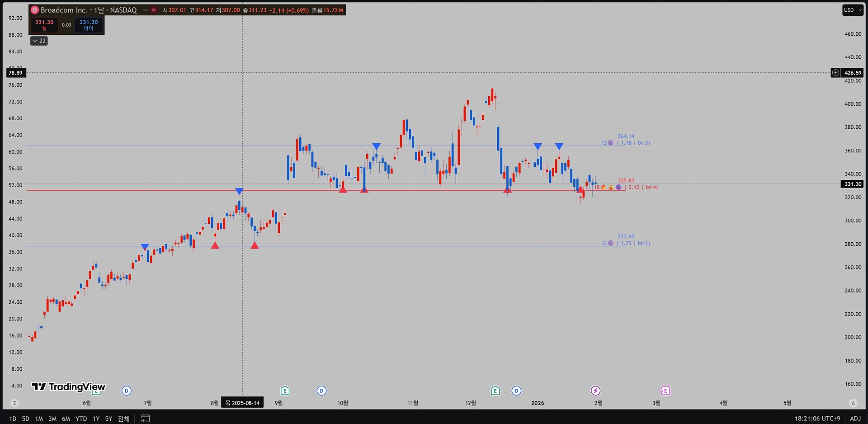This screenshot has height=424, width=868.
Task: Click the blue down-triangle signal in late October
Action: [x=376, y=146]
